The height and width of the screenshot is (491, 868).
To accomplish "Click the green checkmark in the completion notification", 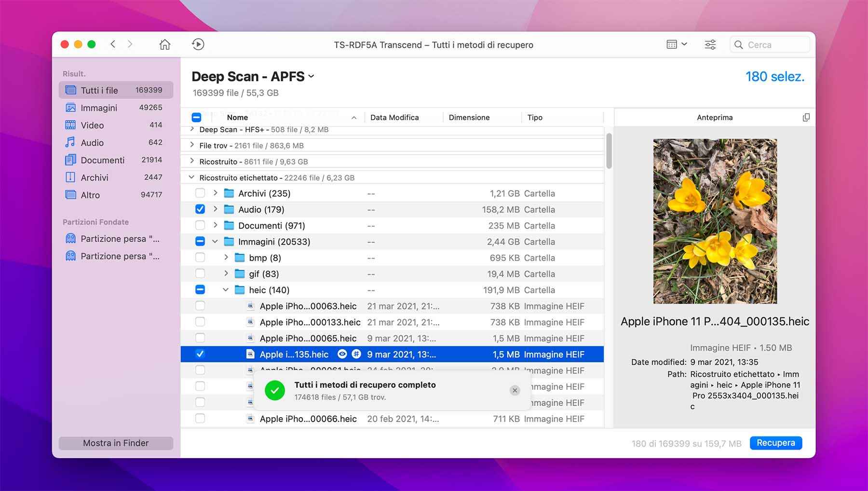I will (274, 390).
